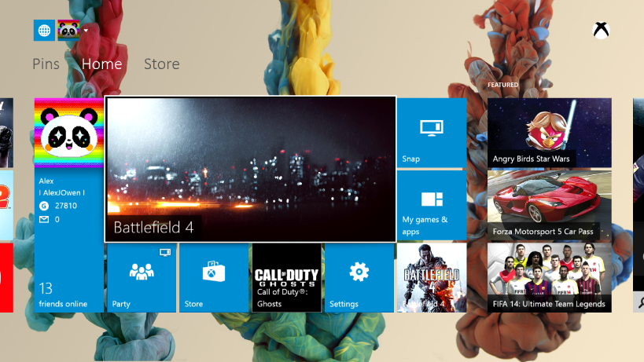
Task: Click the Xbox logo icon
Action: pyautogui.click(x=601, y=31)
